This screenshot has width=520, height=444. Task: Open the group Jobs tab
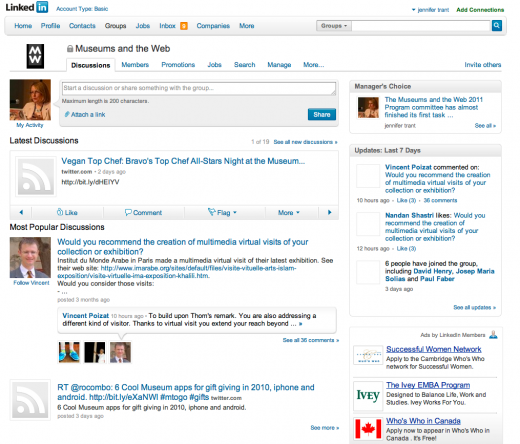pyautogui.click(x=214, y=65)
